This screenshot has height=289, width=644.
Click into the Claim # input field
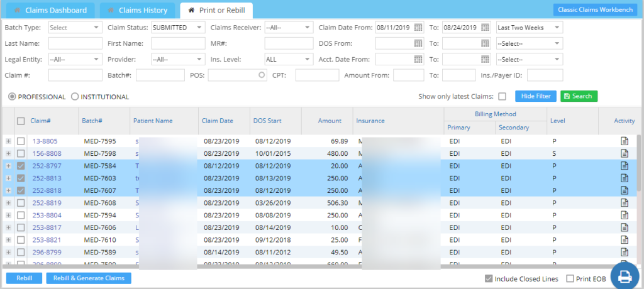point(75,75)
